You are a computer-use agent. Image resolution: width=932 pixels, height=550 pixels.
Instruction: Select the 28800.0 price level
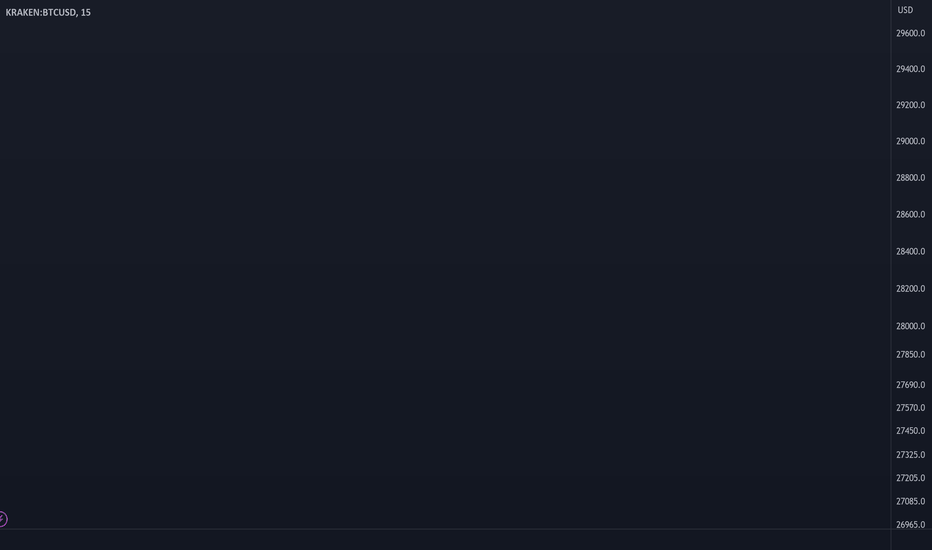coord(910,177)
